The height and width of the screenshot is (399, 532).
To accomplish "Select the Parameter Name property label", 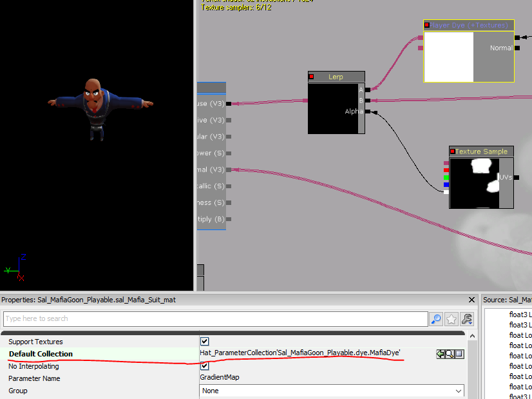I will (x=34, y=378).
